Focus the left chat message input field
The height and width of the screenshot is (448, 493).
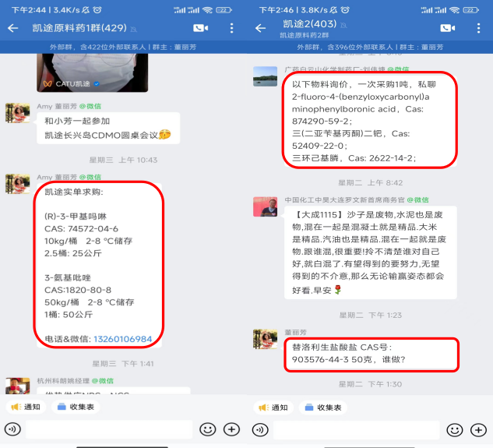[109, 429]
